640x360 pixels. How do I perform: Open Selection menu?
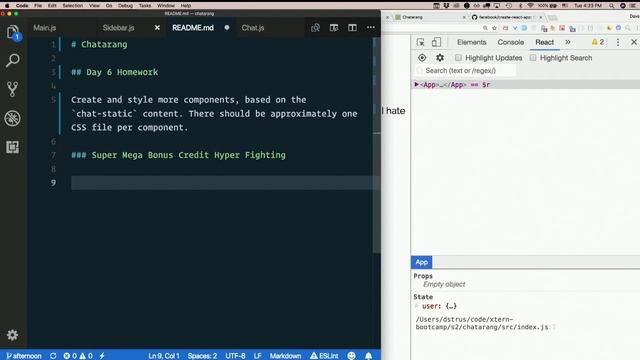[73, 6]
